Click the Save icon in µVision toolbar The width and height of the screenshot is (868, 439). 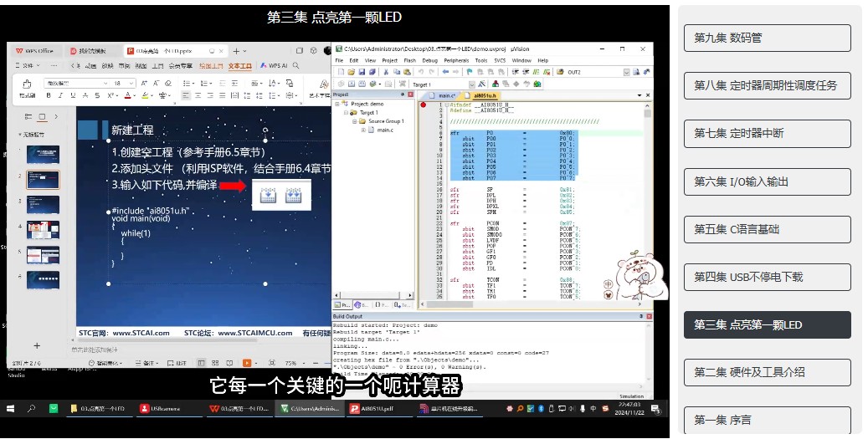(x=362, y=72)
